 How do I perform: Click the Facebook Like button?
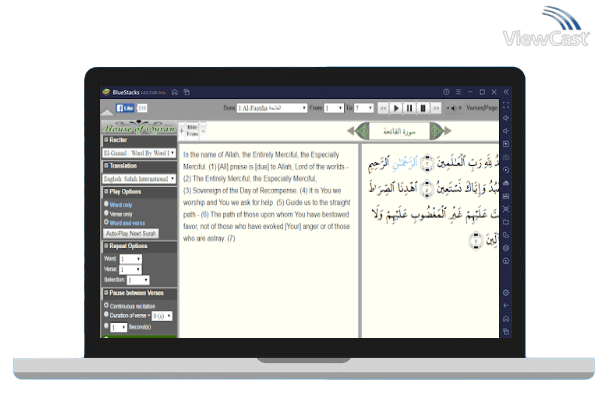click(125, 108)
